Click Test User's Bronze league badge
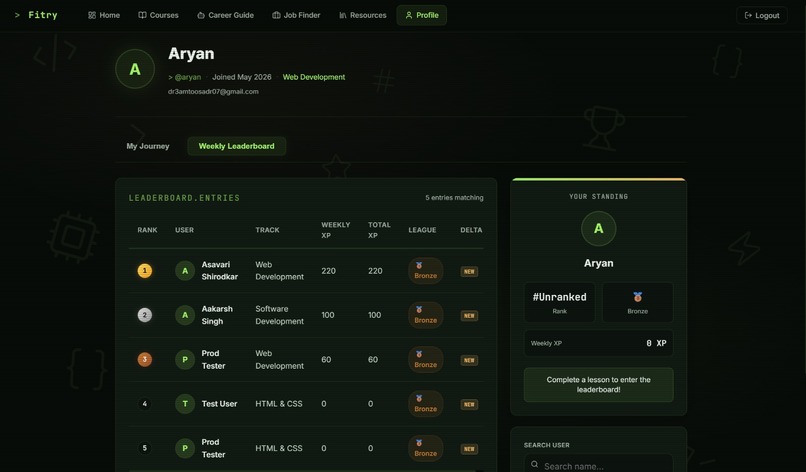Screen dimensions: 806x472 coord(426,404)
